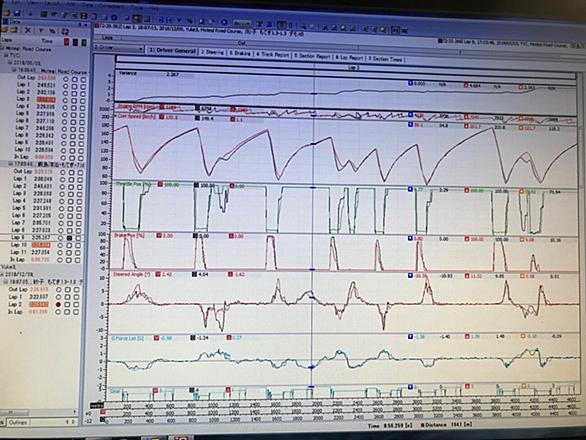
Task: Switch to the '1: Driver General' tab
Action: click(x=173, y=51)
